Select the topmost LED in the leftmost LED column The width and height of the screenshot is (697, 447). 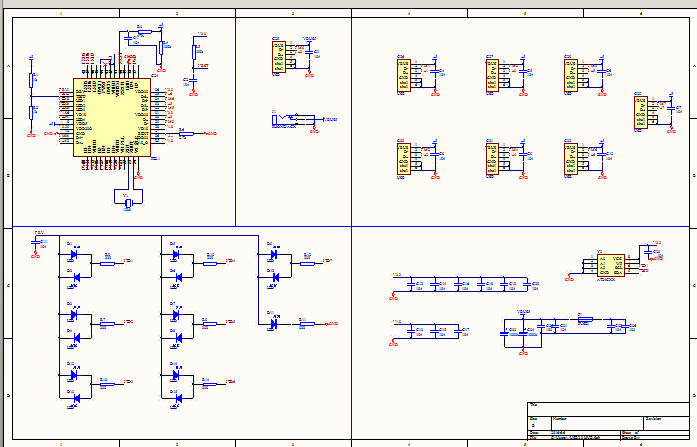coord(75,255)
